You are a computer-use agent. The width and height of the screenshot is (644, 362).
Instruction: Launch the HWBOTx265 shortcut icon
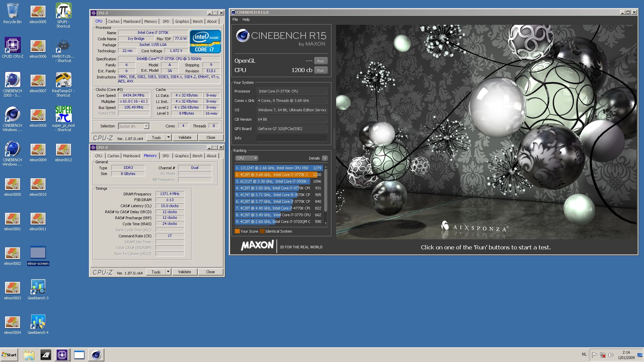[x=63, y=50]
